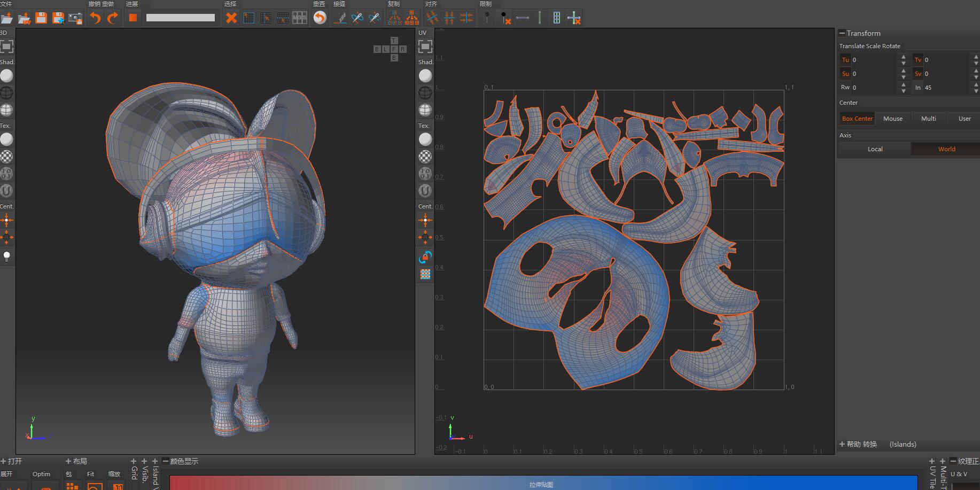Screen dimensions: 980x490
Task: Collapse the 颜色显示 panel
Action: [166, 461]
